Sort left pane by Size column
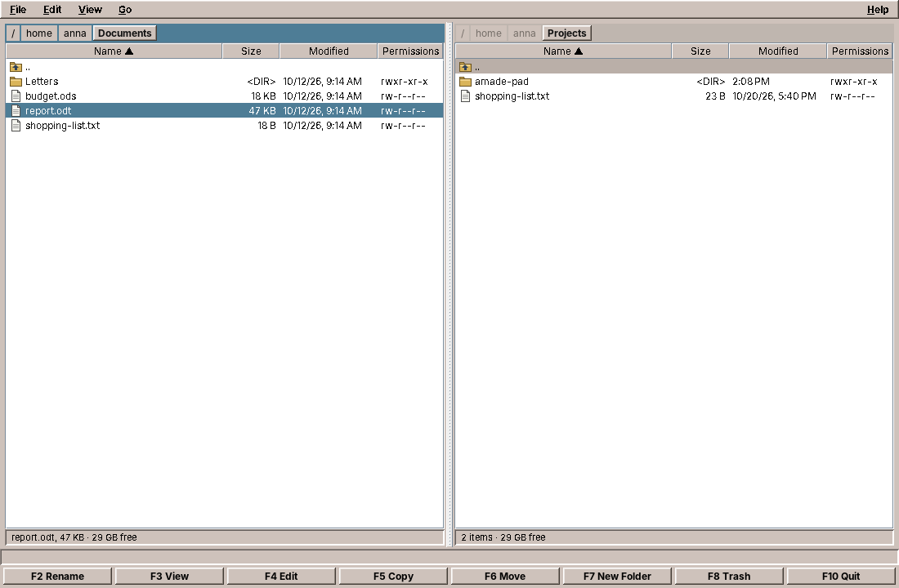 coord(251,51)
